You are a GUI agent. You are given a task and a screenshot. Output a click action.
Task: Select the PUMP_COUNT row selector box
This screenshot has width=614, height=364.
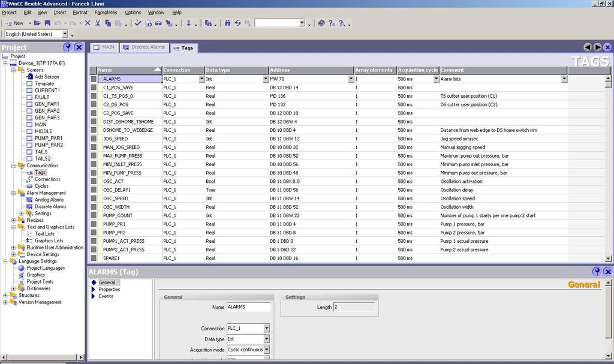pos(94,215)
